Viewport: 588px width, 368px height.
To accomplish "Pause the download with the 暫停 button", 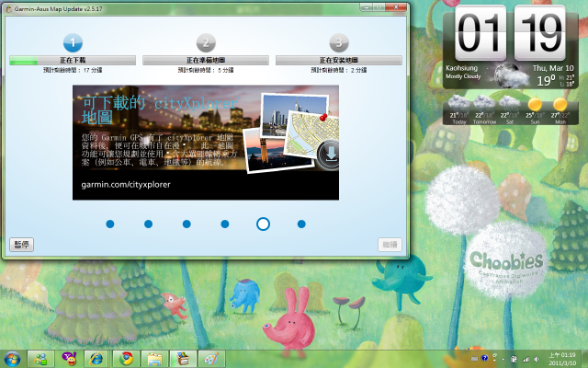I will [22, 245].
